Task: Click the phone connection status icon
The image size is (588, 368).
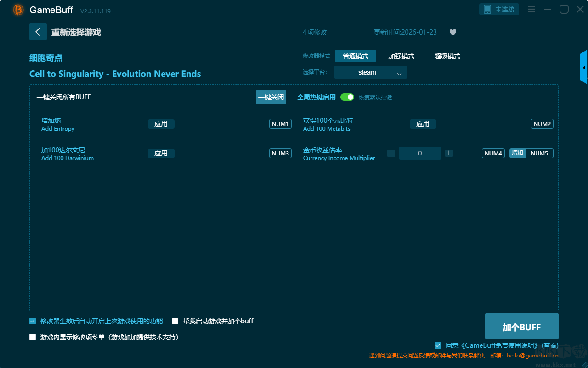Action: point(487,9)
